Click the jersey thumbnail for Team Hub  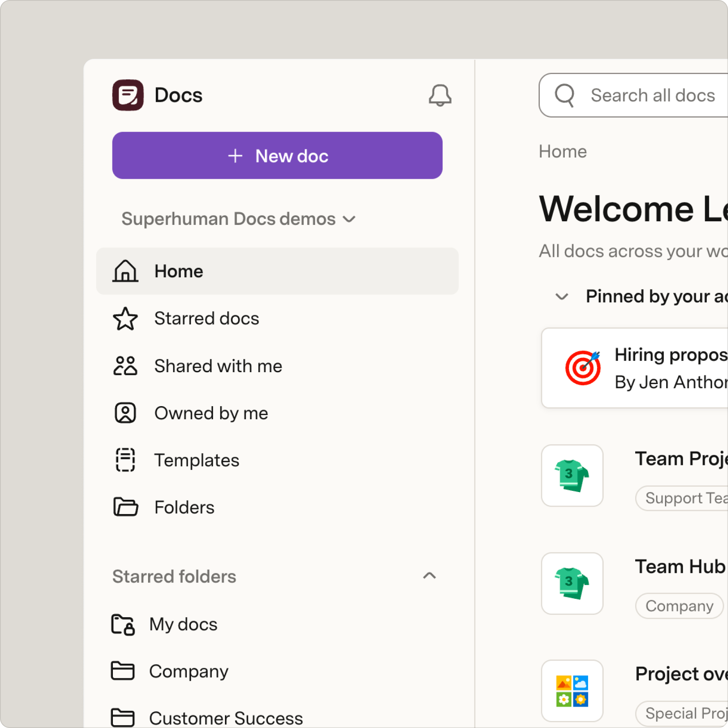pyautogui.click(x=572, y=584)
